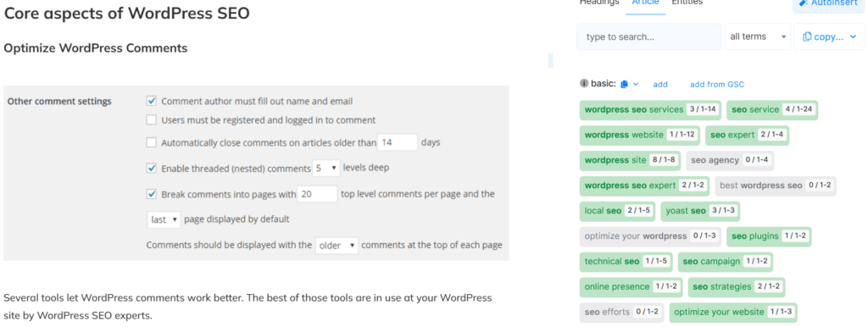Switch to the Article tab
Image resolution: width=868 pixels, height=327 pixels.
tap(645, 3)
